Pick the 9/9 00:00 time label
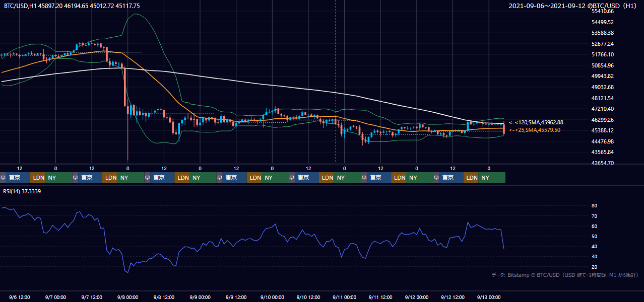Image resolution: width=644 pixels, height=302 pixels. tap(200, 297)
